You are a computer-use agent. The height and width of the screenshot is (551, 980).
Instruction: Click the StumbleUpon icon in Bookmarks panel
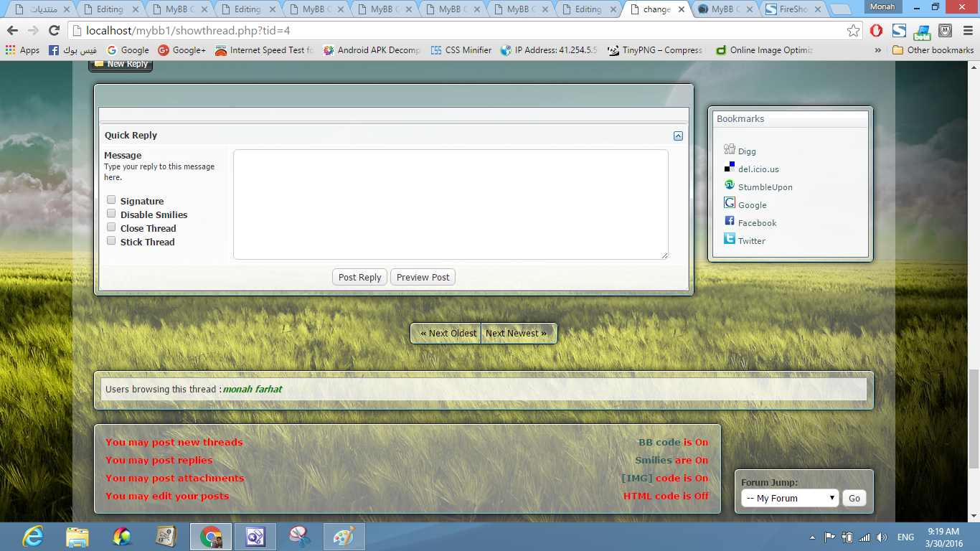click(730, 185)
